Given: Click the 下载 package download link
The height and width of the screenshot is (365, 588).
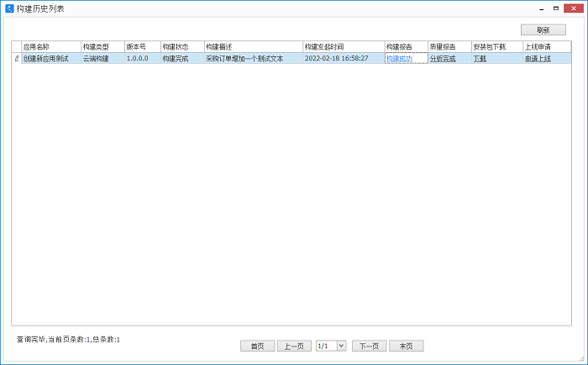Looking at the screenshot, I should coord(480,59).
